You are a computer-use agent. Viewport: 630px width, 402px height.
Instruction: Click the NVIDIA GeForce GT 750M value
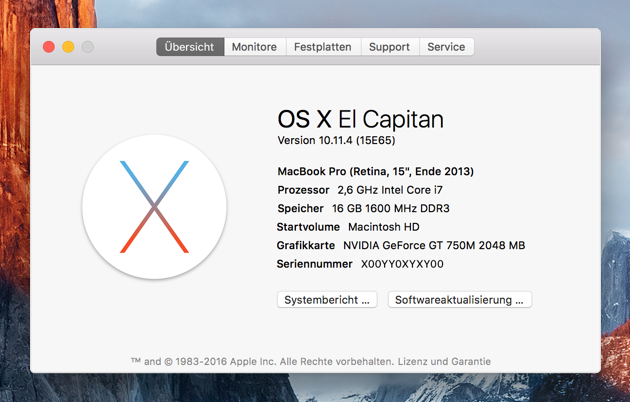434,245
